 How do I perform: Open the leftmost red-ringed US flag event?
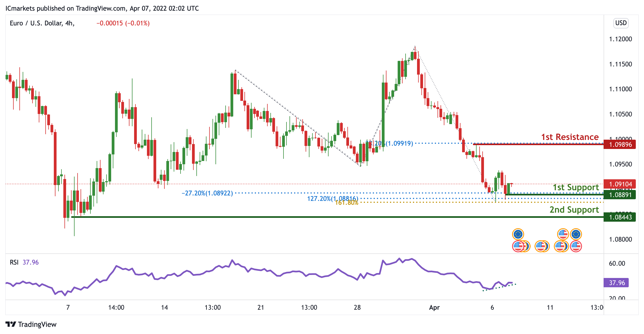tap(518, 246)
